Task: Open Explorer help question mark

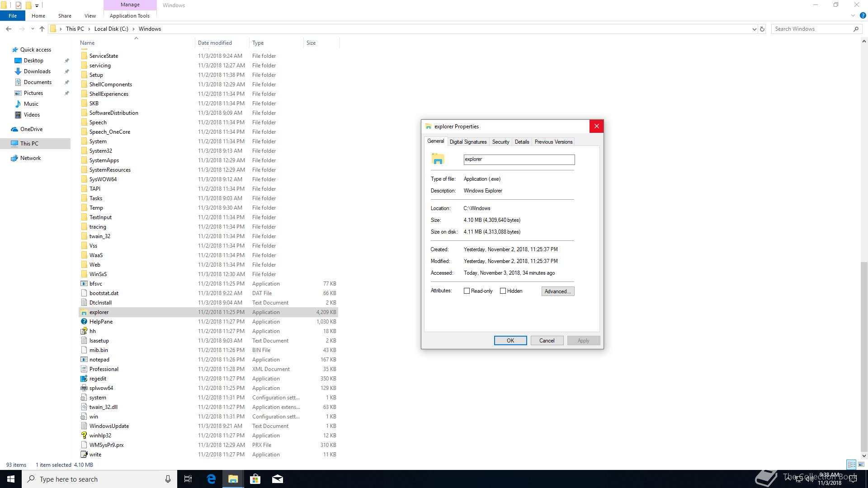Action: (863, 16)
